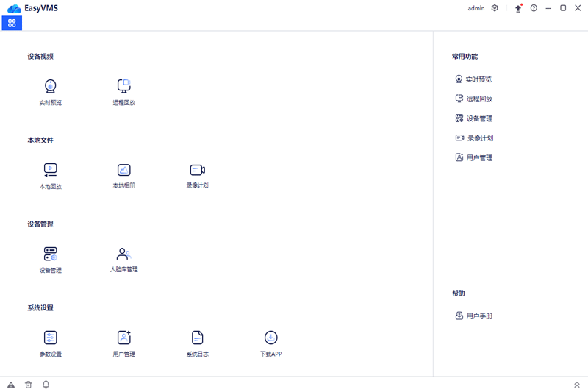This screenshot has height=392, width=588.
Task: Open the help question mark icon
Action: tap(534, 8)
